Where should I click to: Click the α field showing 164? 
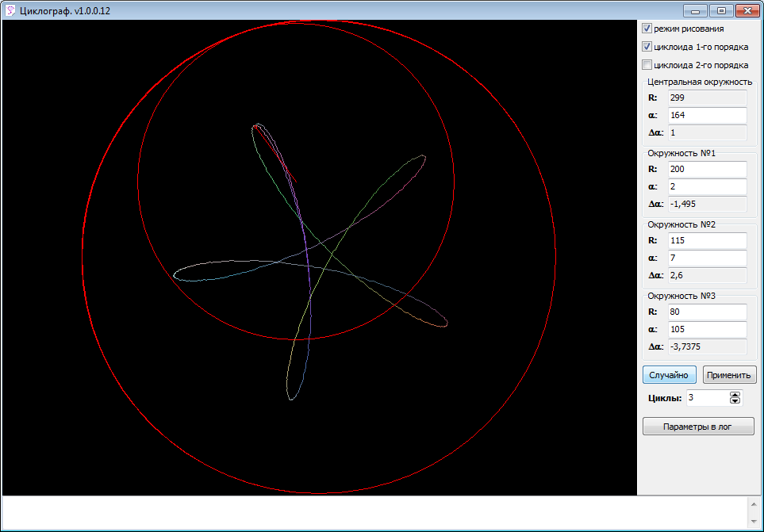(x=706, y=115)
